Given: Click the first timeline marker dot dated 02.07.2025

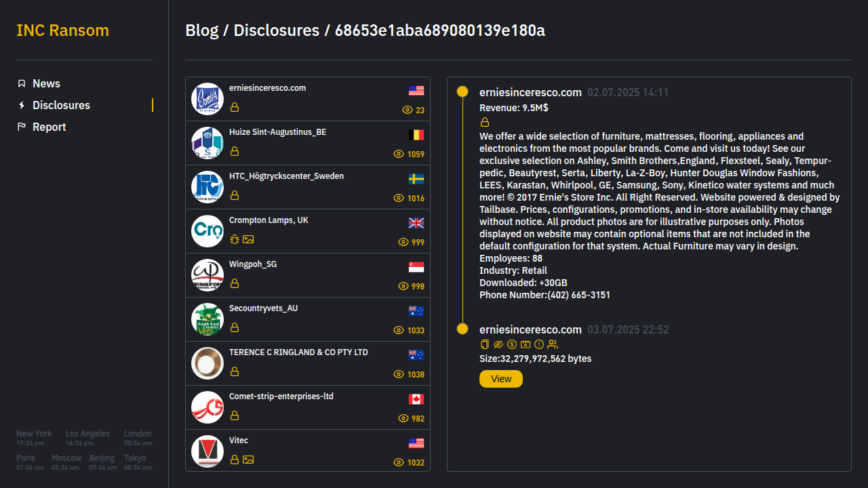Looking at the screenshot, I should [462, 91].
